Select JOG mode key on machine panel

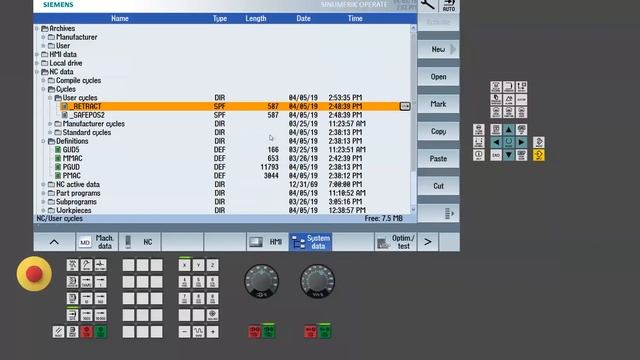point(72,265)
